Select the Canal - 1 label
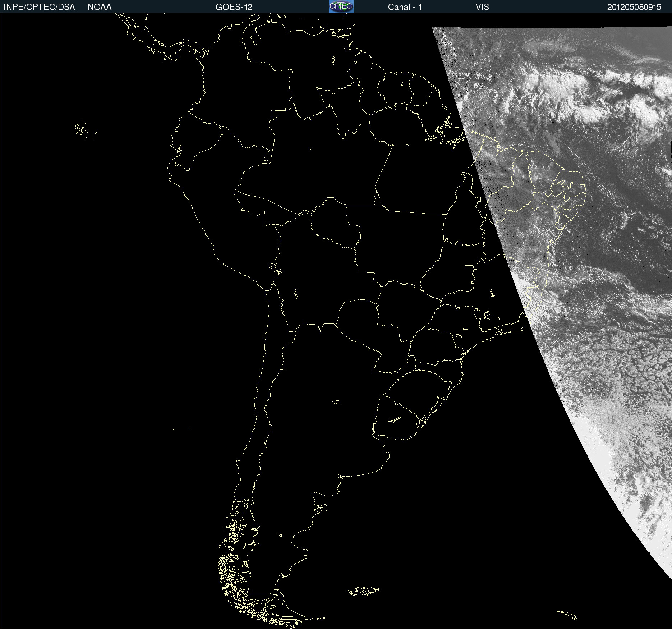 click(405, 7)
